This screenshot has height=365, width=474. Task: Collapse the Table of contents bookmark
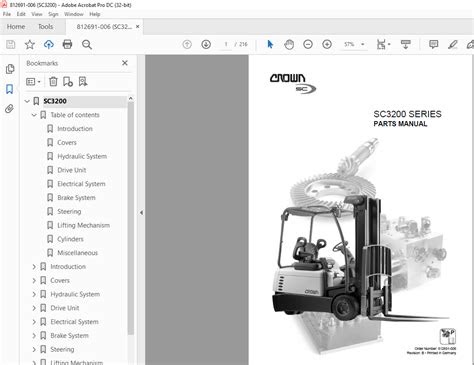[34, 115]
